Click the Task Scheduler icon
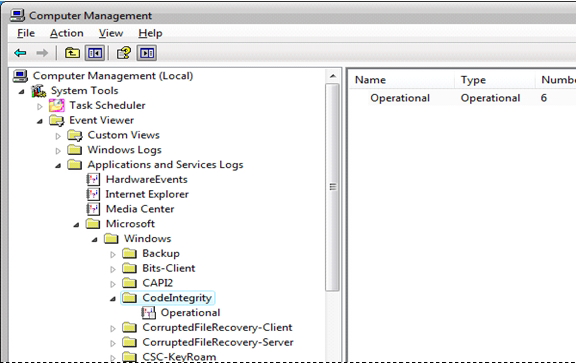576x364 pixels. (x=57, y=105)
